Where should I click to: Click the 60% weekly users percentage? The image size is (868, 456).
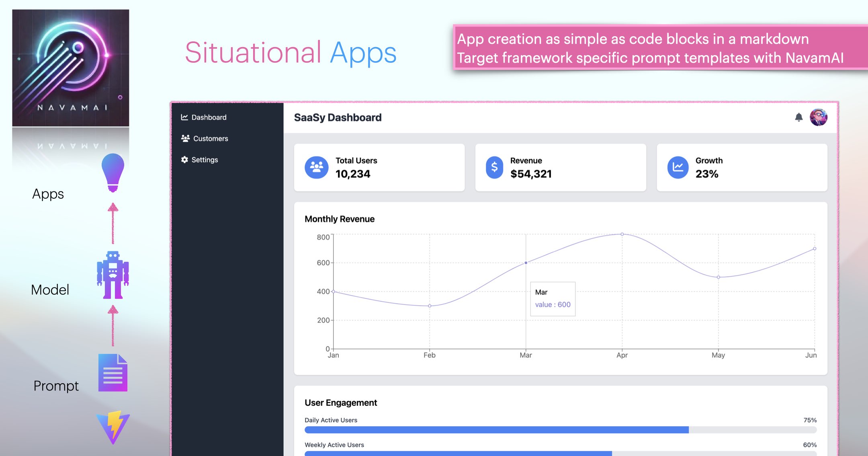pos(810,445)
